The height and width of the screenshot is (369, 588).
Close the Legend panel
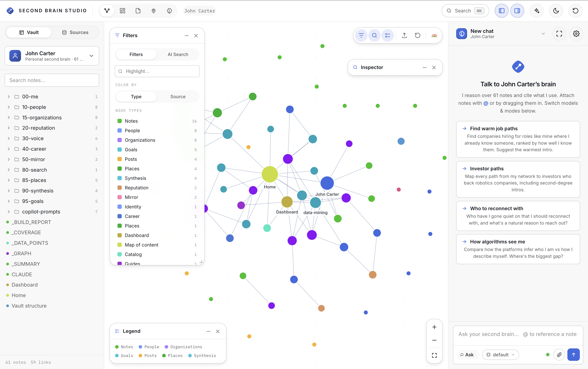[218, 331]
